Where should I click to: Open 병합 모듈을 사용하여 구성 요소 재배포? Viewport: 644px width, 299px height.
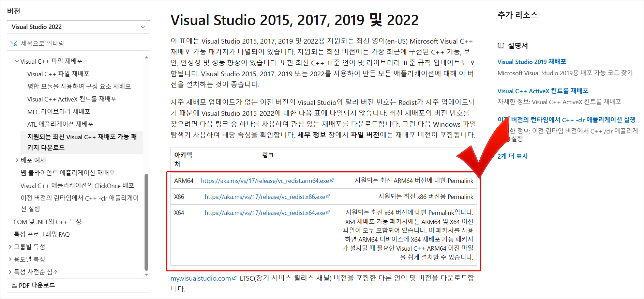pyautogui.click(x=79, y=86)
